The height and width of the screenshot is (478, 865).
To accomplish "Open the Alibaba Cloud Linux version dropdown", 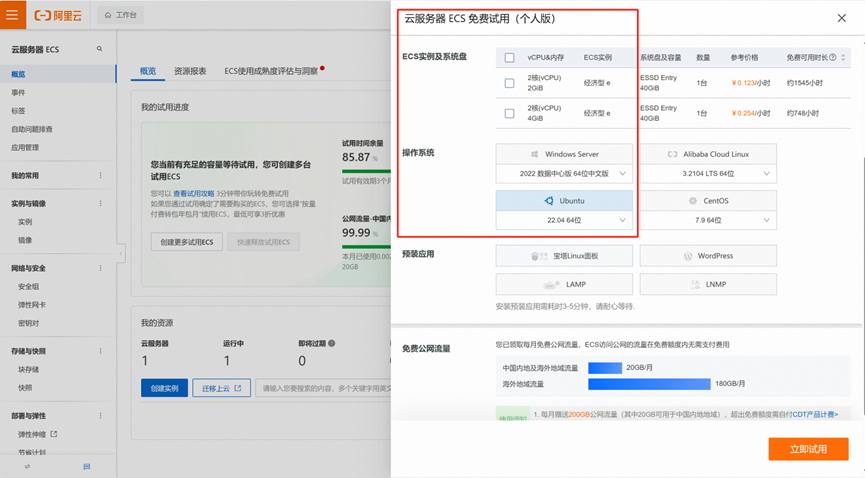I will click(708, 173).
